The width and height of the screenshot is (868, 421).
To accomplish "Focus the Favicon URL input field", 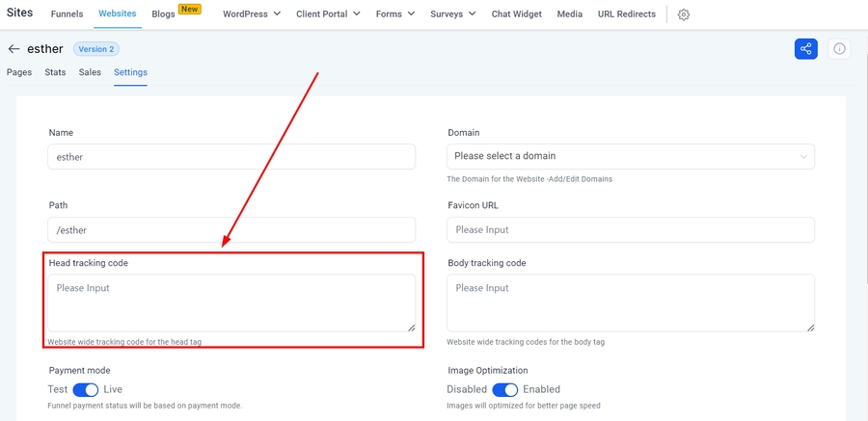I will (631, 229).
